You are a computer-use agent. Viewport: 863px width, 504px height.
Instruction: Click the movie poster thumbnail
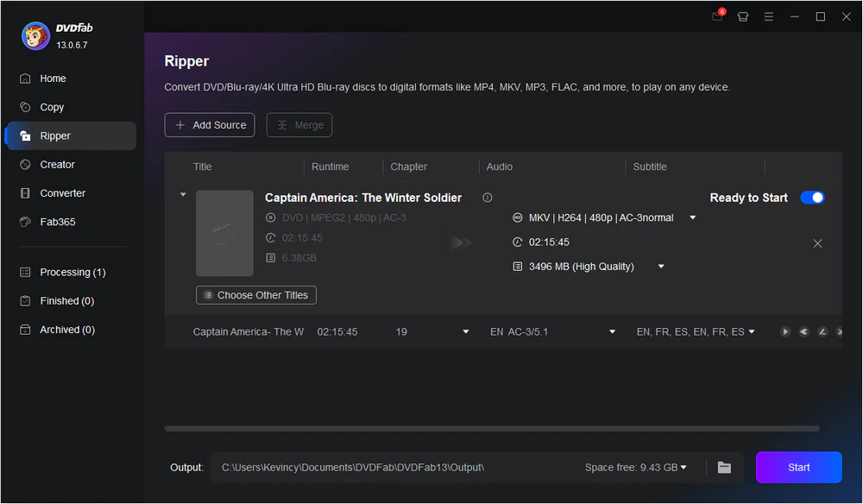coord(224,233)
